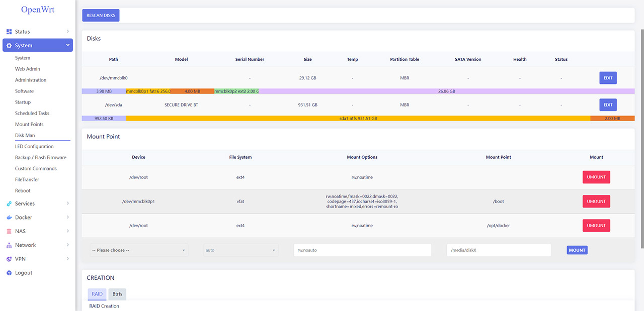Click the Network topology icon

pos(9,245)
